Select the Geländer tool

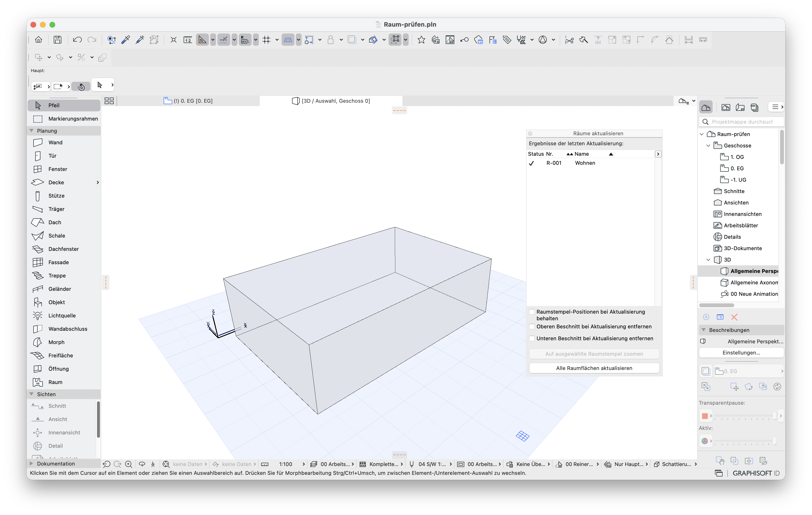[x=64, y=289]
